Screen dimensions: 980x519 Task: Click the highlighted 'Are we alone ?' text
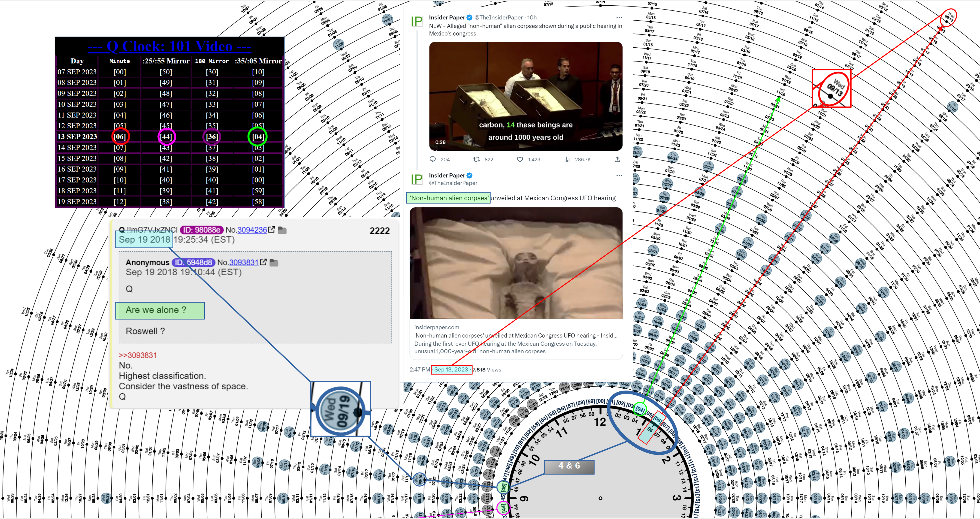click(x=156, y=310)
